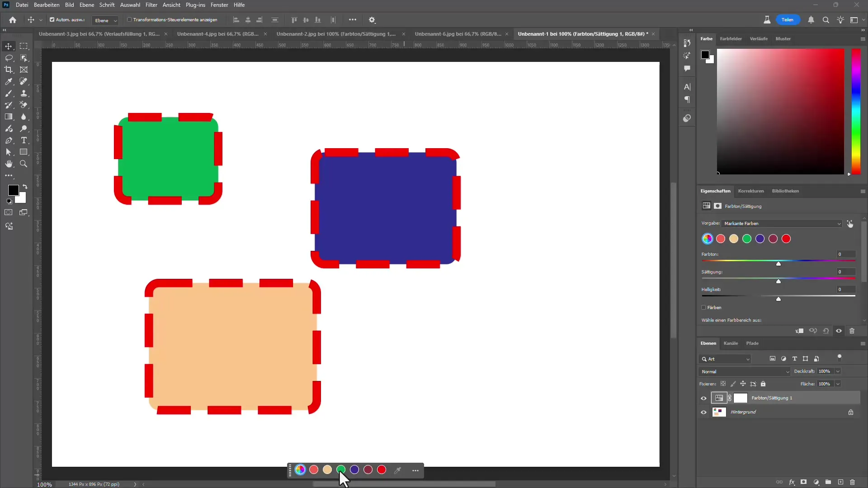The width and height of the screenshot is (868, 488).
Task: Create a new layer button
Action: [840, 482]
